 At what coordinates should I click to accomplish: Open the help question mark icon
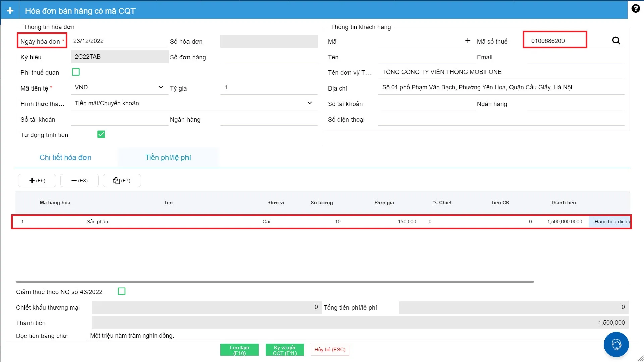pyautogui.click(x=635, y=9)
